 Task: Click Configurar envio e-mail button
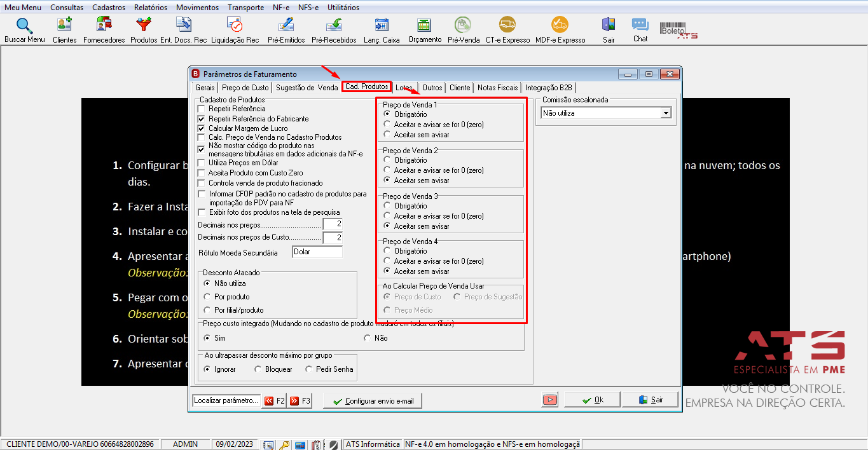373,401
